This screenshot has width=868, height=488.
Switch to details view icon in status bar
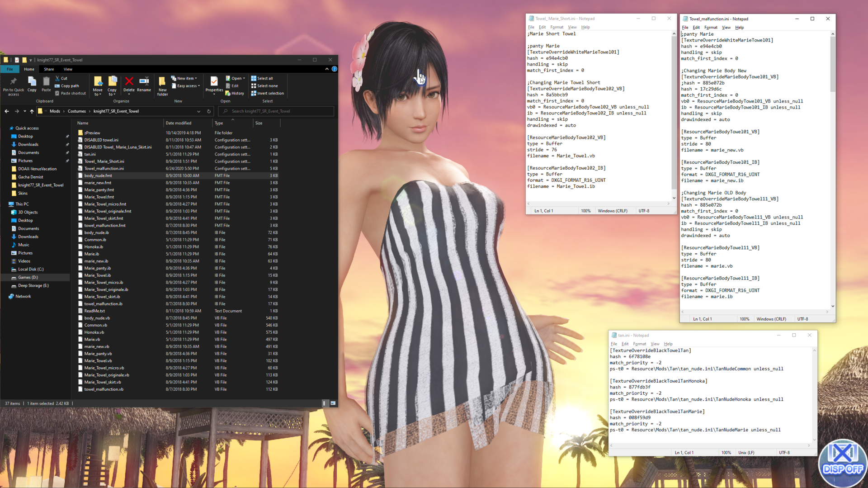coord(324,403)
